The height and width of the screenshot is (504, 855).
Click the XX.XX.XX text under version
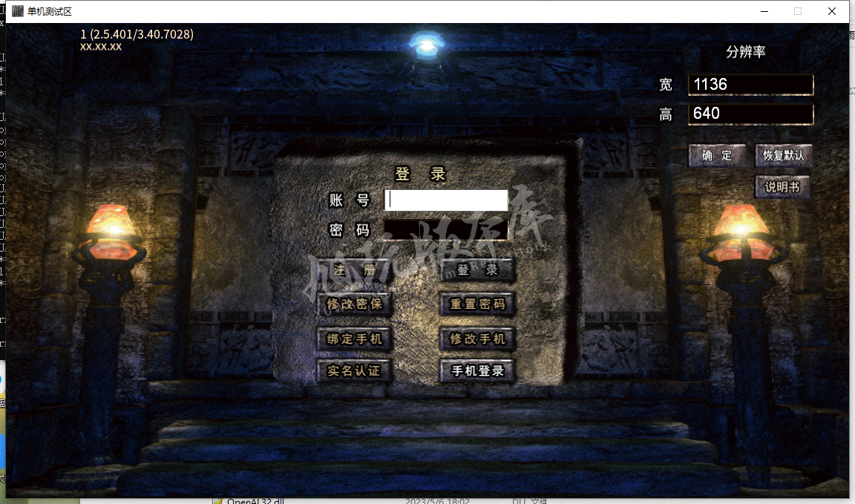pyautogui.click(x=101, y=47)
